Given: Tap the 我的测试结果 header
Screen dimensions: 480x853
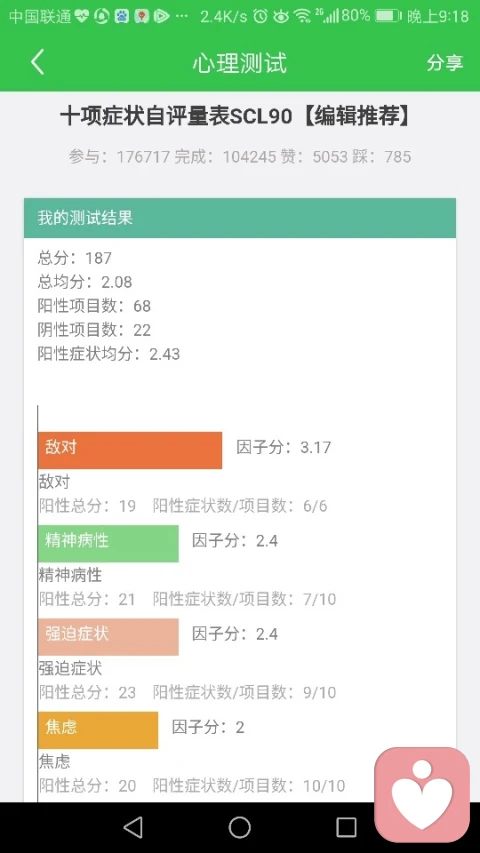Looking at the screenshot, I should click(239, 218).
